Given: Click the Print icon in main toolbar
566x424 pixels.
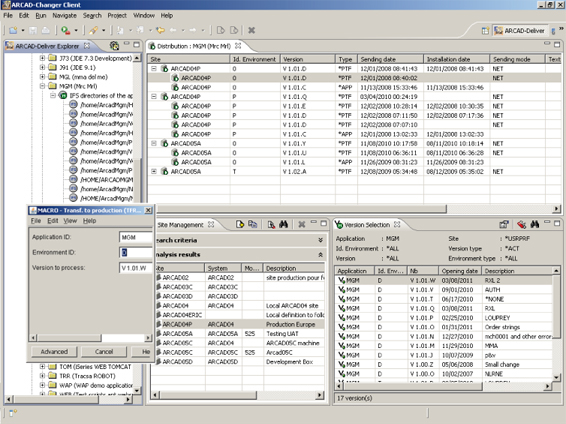Looking at the screenshot, I should pos(45,30).
